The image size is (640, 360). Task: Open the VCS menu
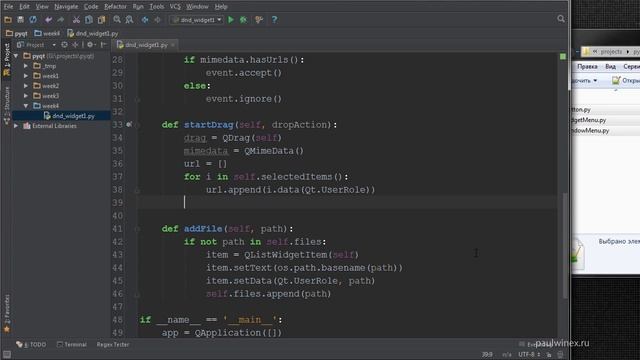point(175,7)
